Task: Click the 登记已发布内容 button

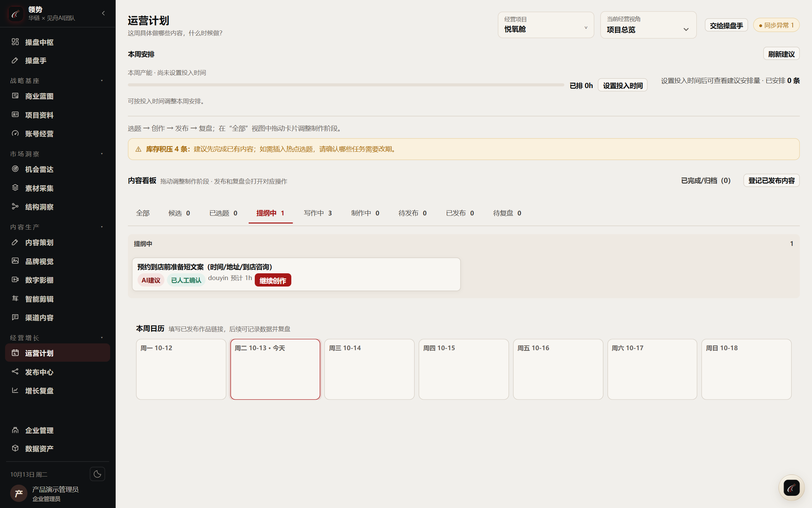Action: 771,181
